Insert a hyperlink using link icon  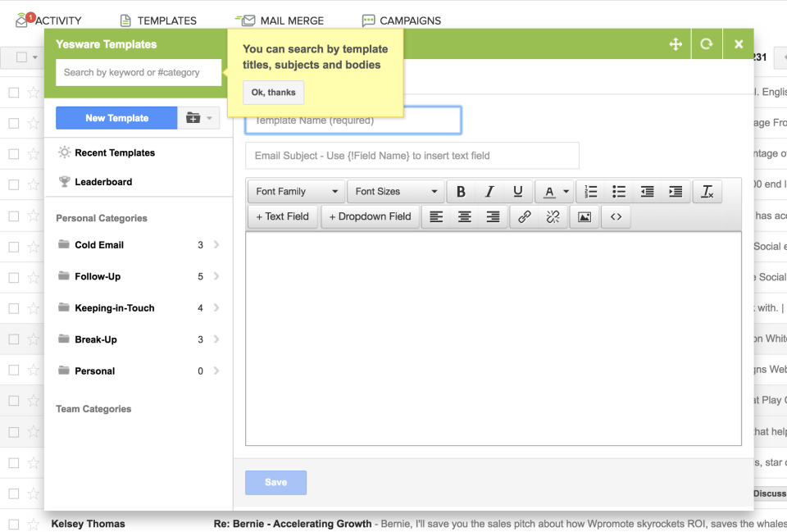tap(525, 217)
